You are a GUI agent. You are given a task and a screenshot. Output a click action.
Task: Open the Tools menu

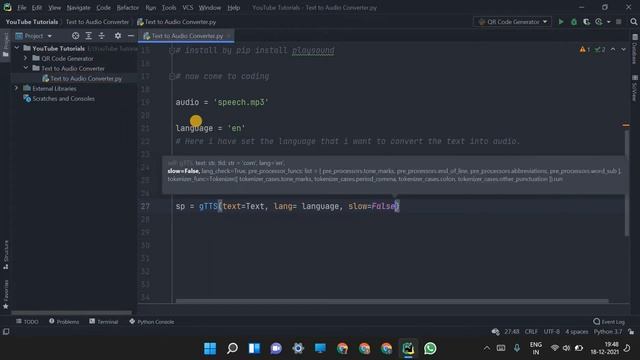click(x=169, y=8)
